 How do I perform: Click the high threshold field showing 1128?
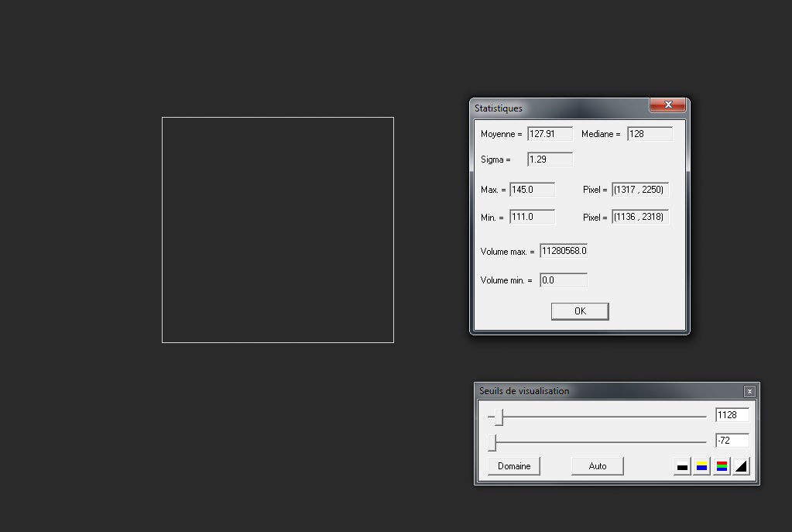tap(732, 415)
